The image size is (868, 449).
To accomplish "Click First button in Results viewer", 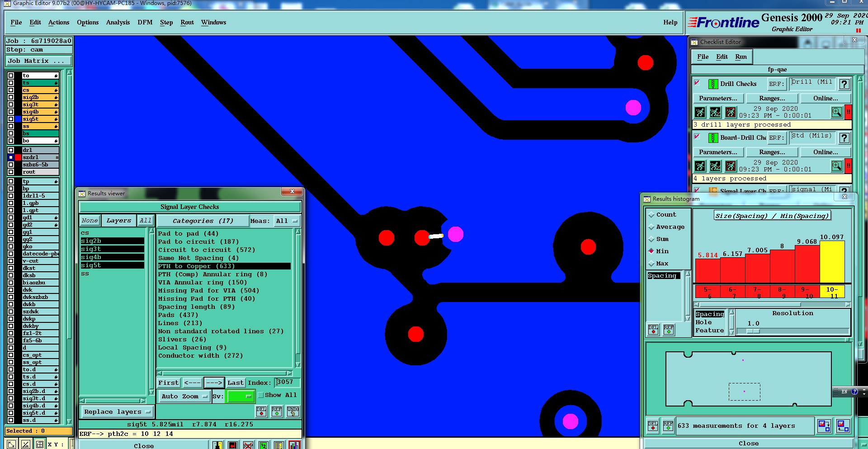I will pos(169,383).
